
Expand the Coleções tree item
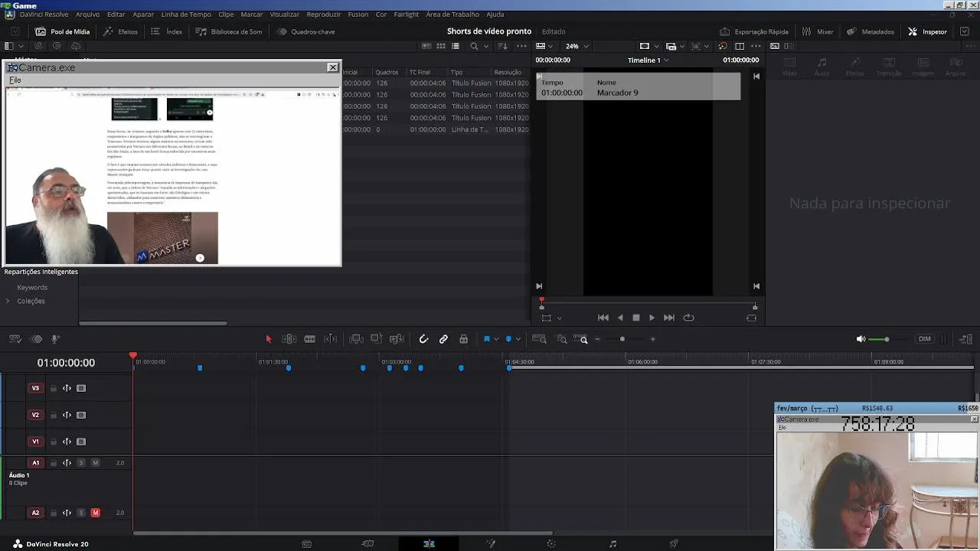pyautogui.click(x=8, y=301)
